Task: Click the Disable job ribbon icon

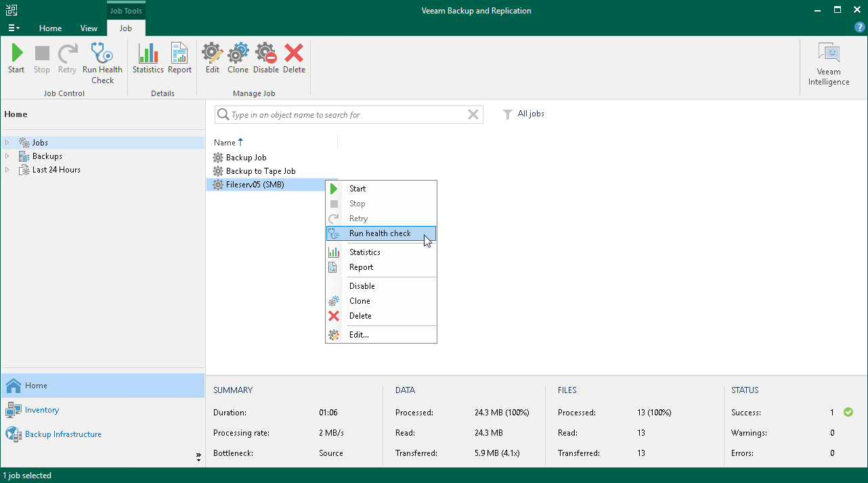Action: (x=265, y=59)
